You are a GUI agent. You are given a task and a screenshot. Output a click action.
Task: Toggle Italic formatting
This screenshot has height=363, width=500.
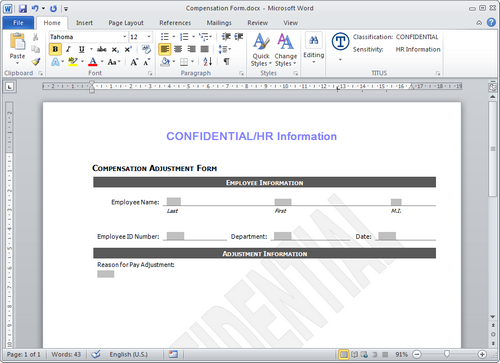click(x=68, y=49)
